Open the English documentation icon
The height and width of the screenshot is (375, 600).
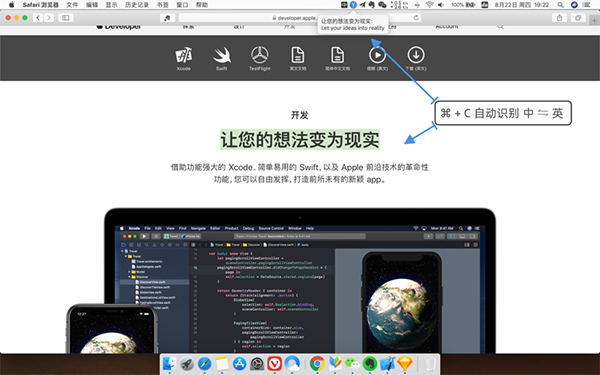(x=298, y=59)
